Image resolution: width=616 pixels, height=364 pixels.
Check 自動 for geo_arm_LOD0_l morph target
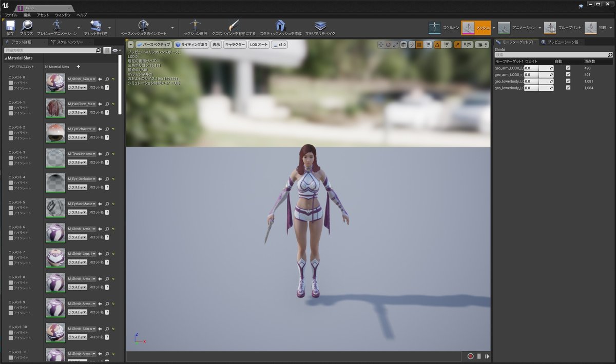pyautogui.click(x=568, y=67)
